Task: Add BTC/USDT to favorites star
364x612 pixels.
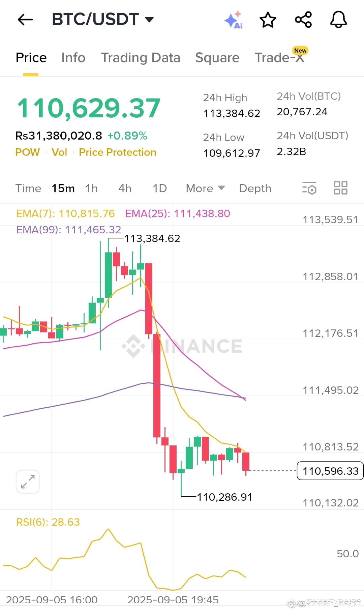Action: tap(268, 20)
